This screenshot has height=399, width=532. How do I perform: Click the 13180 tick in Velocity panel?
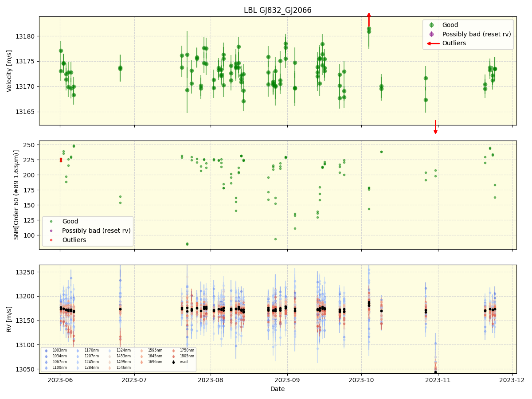pyautogui.click(x=26, y=36)
